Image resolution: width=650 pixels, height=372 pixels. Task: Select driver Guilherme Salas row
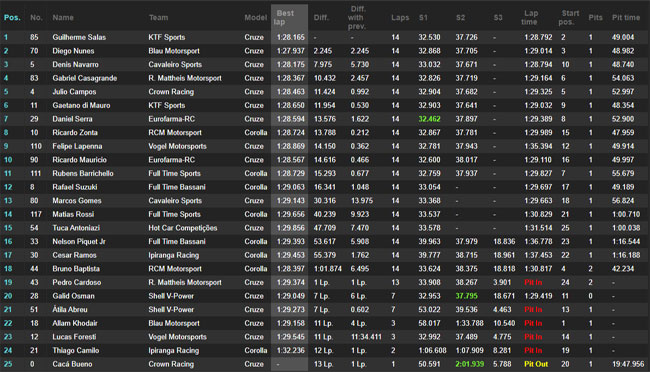[x=325, y=37]
